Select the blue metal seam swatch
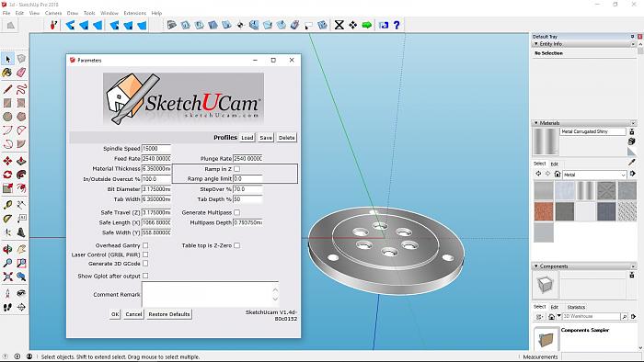Image resolution: width=644 pixels, height=362 pixels. (606, 212)
